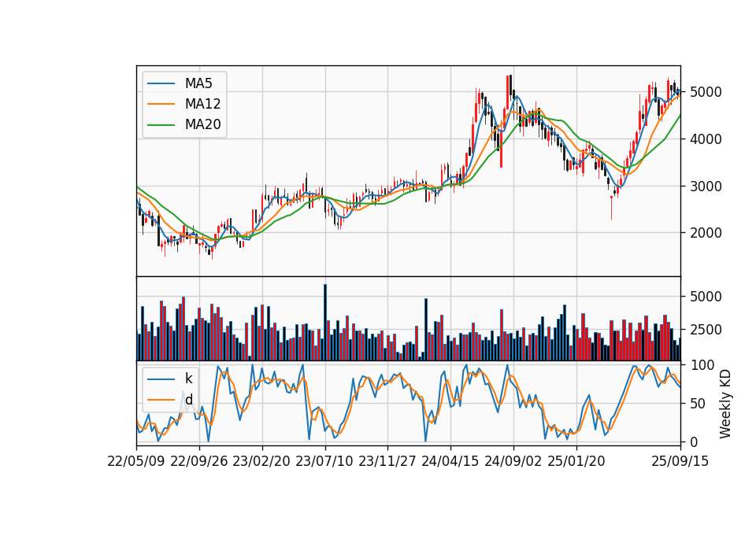
Task: Click the 25/09/15 date axis label
Action: (x=680, y=462)
